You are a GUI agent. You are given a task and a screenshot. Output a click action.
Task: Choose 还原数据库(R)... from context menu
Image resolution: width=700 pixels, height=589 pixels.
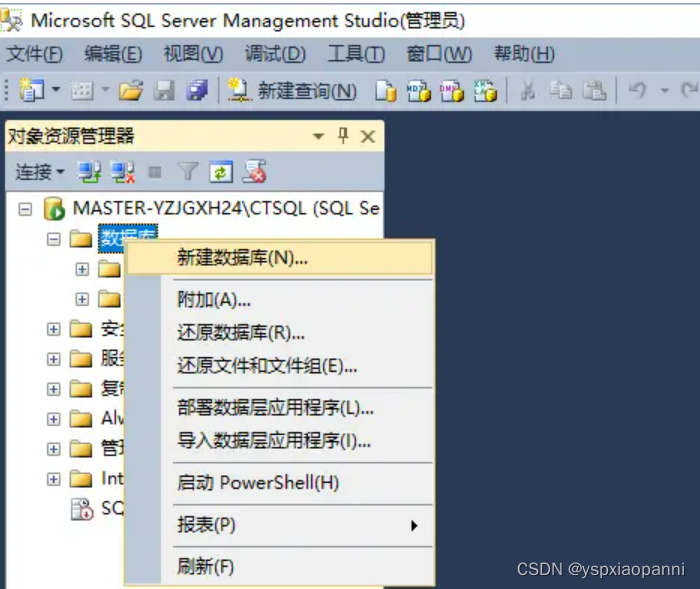point(280,333)
